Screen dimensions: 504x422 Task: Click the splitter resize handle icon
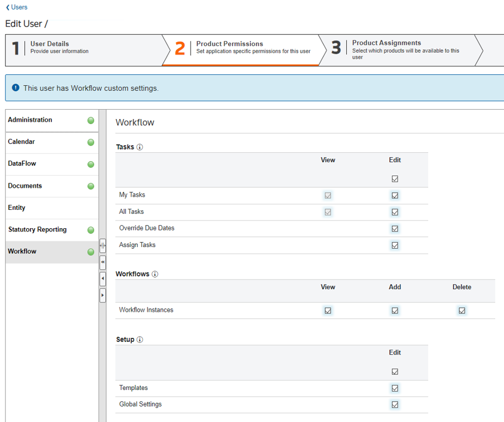(x=102, y=245)
